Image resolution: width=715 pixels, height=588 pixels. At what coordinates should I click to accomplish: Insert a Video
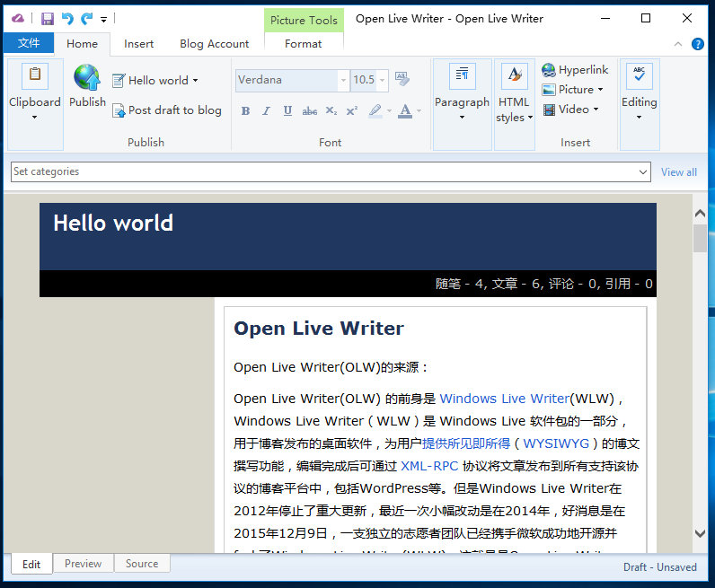coord(570,110)
